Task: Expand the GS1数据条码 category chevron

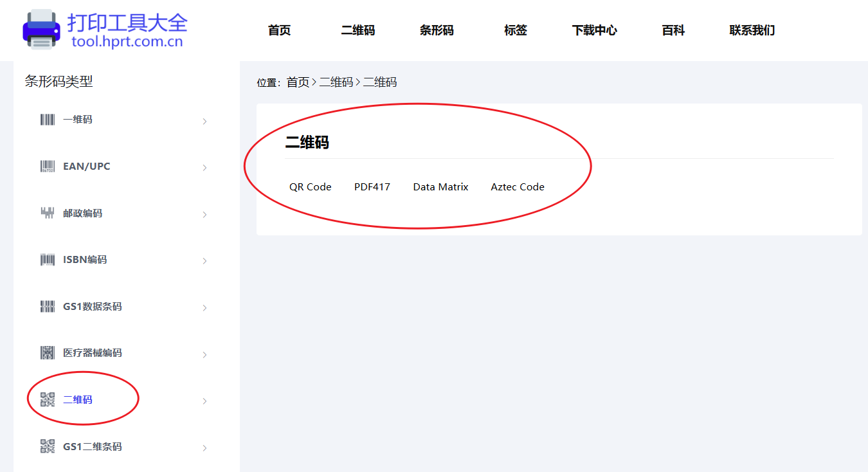Action: (x=205, y=307)
